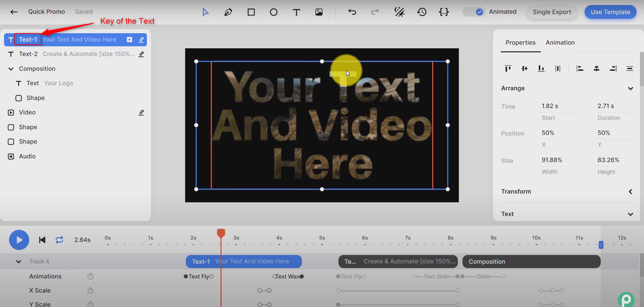This screenshot has width=644, height=307.
Task: Select the Pen drawing tool
Action: (228, 12)
